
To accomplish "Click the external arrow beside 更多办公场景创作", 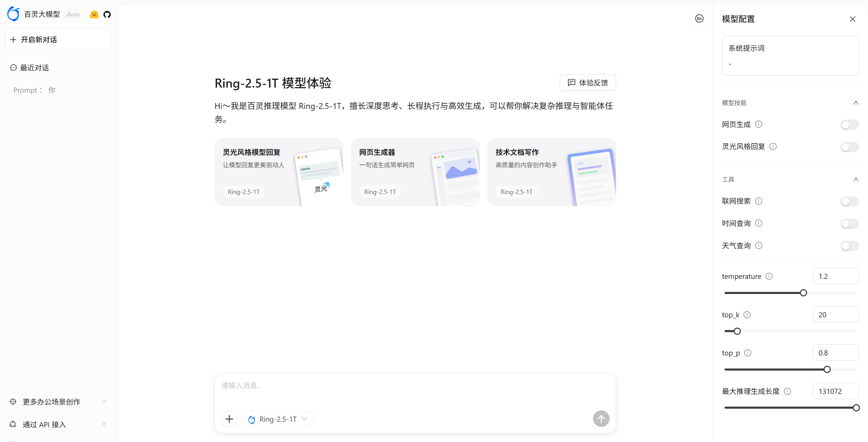I will (103, 401).
